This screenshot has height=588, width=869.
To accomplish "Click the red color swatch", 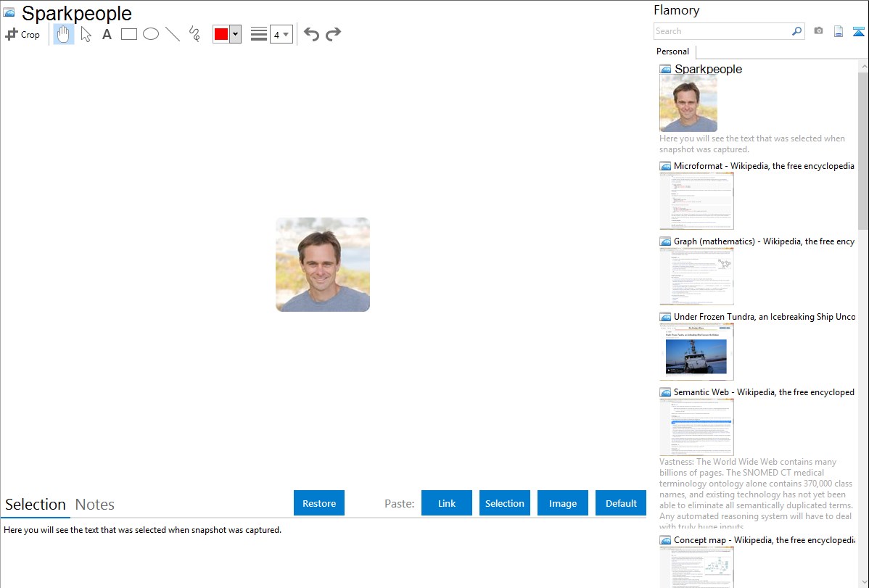I will (221, 34).
